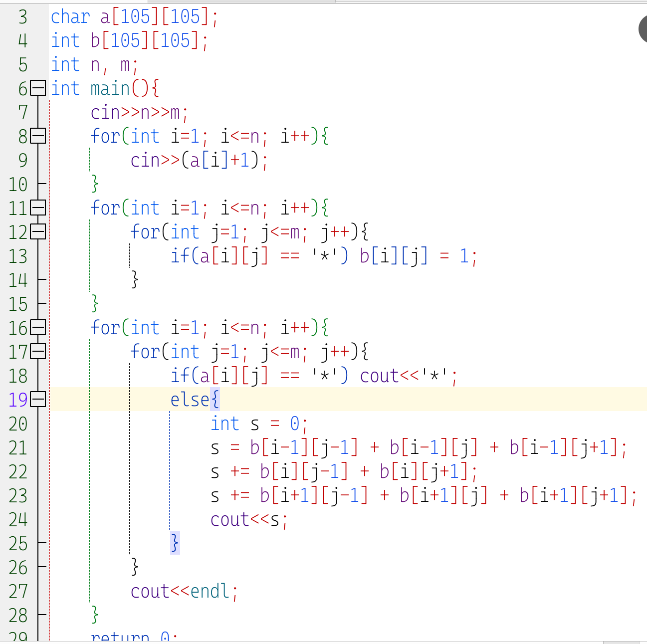This screenshot has height=644, width=647.
Task: Collapse the nested j-loop fold on line 17
Action: [38, 352]
